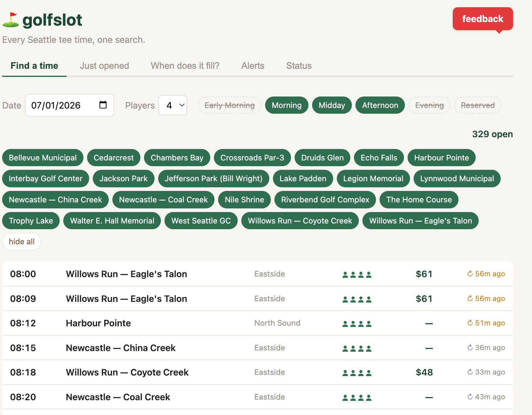Enable the Early Morning time filter
The height and width of the screenshot is (415, 532).
click(x=230, y=105)
